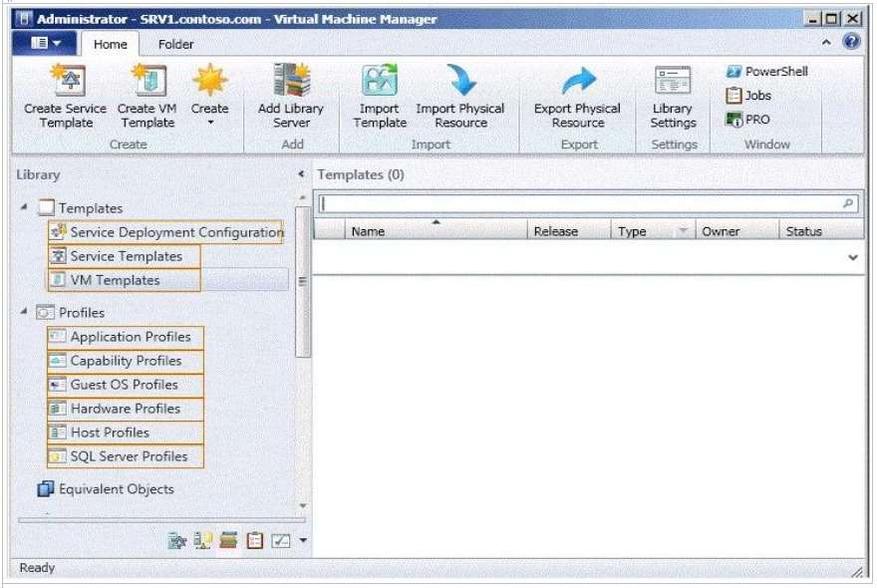This screenshot has width=877, height=588.
Task: Minimize the ribbon with the caret
Action: pyautogui.click(x=826, y=43)
